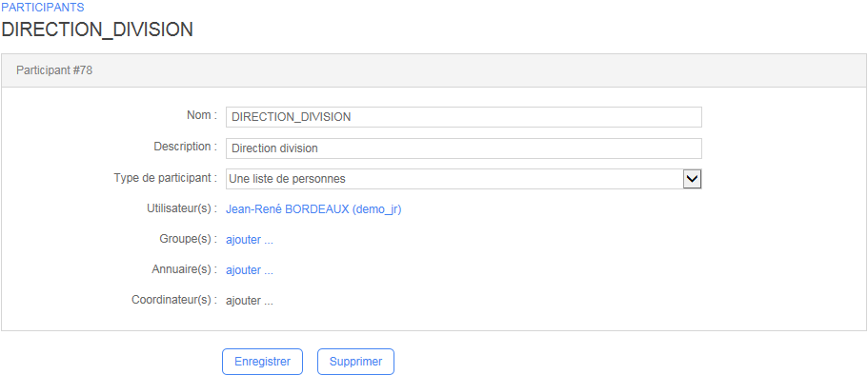Open the PARTICIPANTS breadcrumb link
Screen dimensions: 868x375
[x=43, y=8]
